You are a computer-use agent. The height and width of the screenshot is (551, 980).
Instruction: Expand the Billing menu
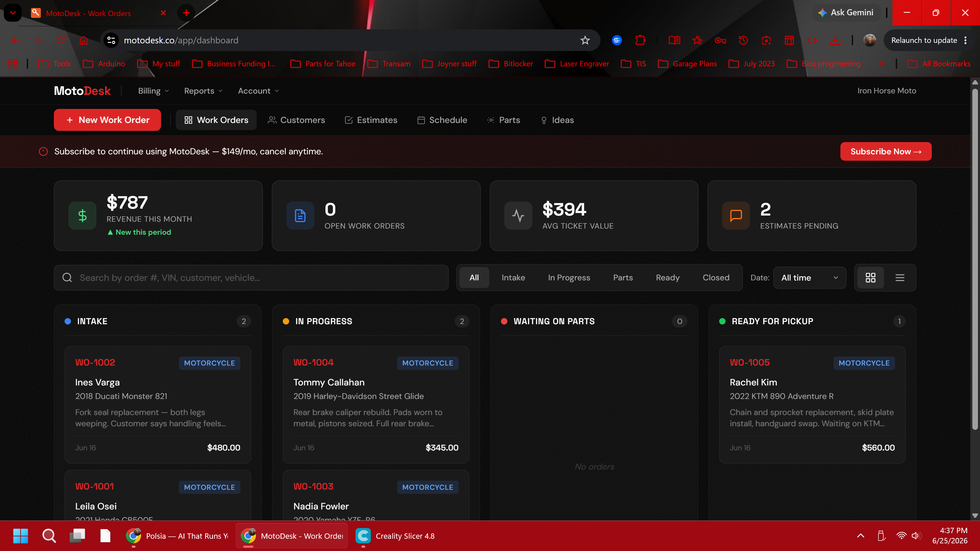tap(153, 91)
